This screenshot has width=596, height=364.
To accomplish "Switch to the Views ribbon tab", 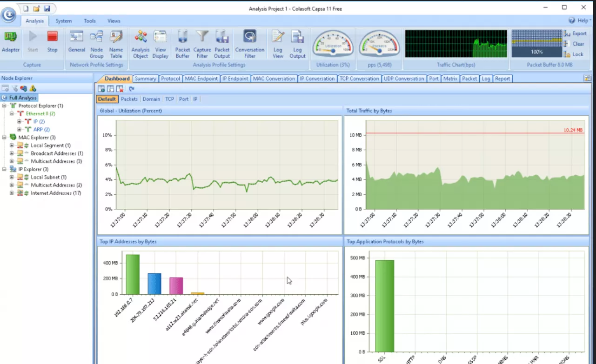I will point(114,21).
